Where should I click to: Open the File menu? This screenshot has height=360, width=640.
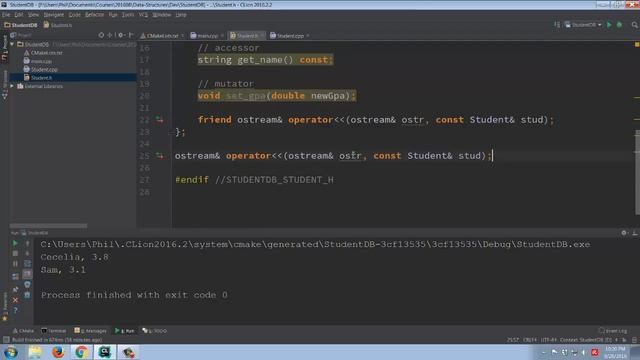click(x=6, y=15)
